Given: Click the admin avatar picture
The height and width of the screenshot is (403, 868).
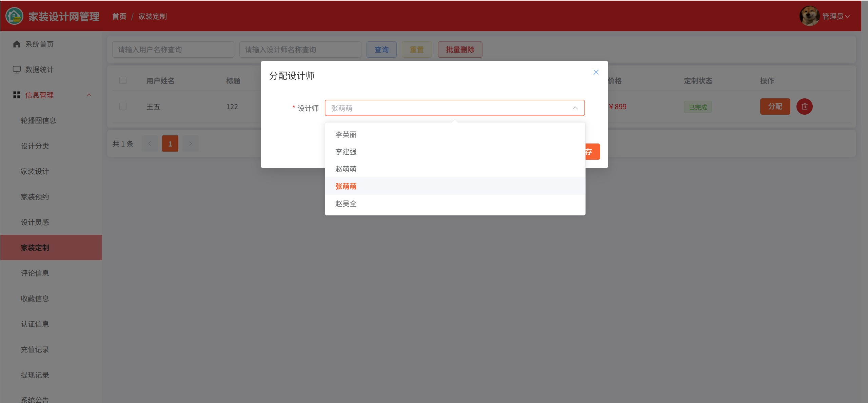Looking at the screenshot, I should [x=809, y=16].
